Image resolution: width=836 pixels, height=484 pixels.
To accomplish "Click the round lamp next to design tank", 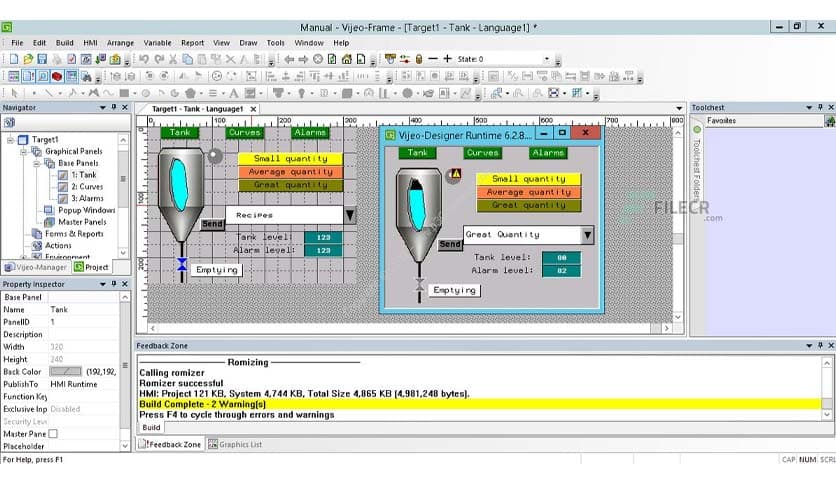I will [x=214, y=156].
